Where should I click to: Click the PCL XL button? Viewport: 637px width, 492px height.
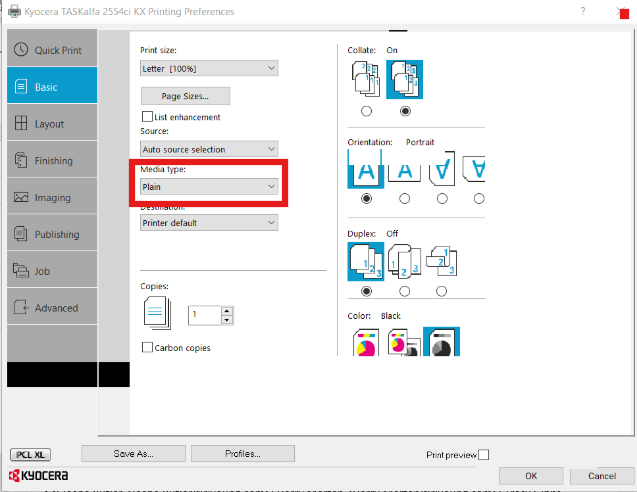(x=30, y=455)
